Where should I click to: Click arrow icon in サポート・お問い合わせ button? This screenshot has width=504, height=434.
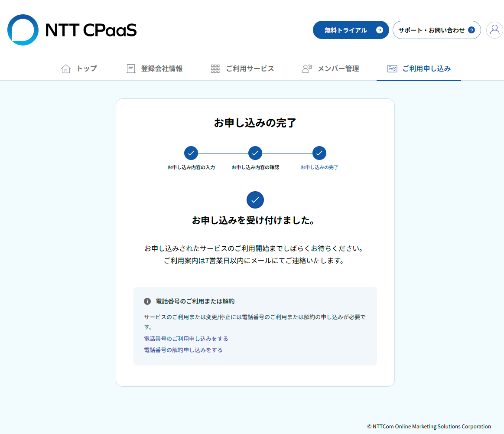point(471,30)
